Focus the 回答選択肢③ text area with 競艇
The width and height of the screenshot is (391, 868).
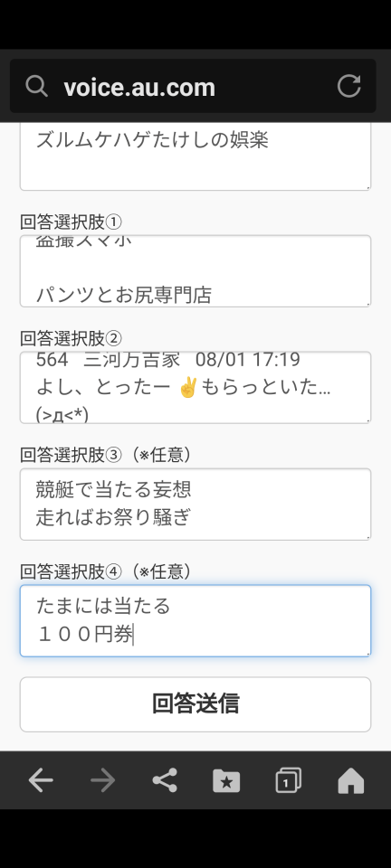(195, 504)
